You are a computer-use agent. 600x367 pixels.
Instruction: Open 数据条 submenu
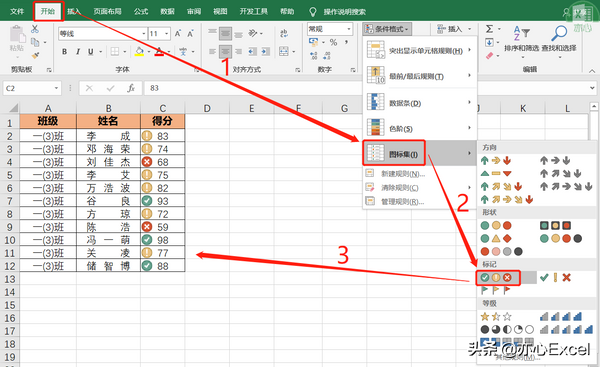[x=420, y=103]
